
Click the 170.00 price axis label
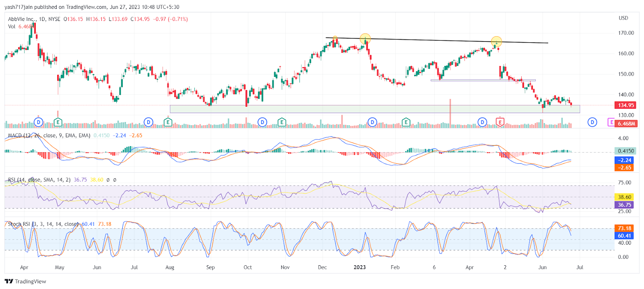click(x=626, y=33)
